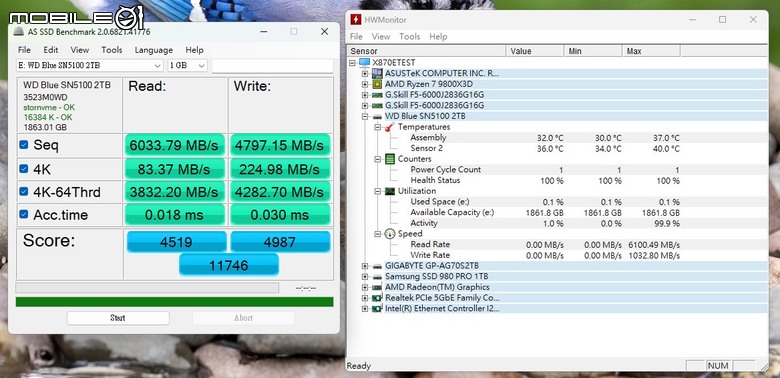This screenshot has width=780, height=378.
Task: Click the Intel Ethernet Controller network icon
Action: click(378, 308)
